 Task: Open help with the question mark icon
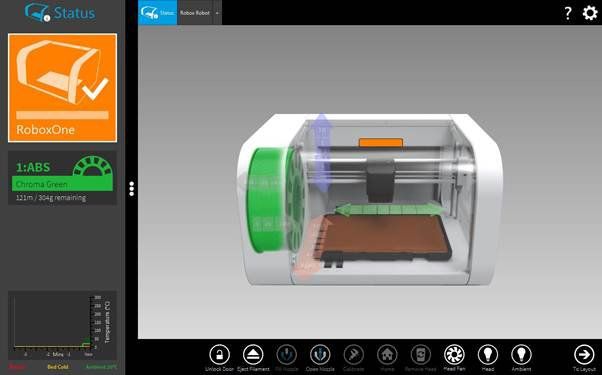click(x=568, y=13)
